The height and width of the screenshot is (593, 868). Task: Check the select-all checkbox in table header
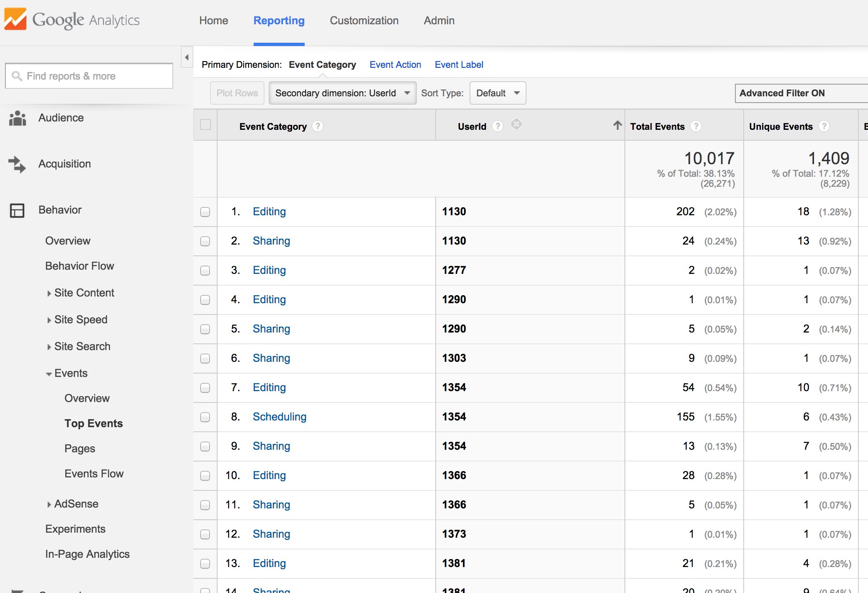[x=205, y=125]
